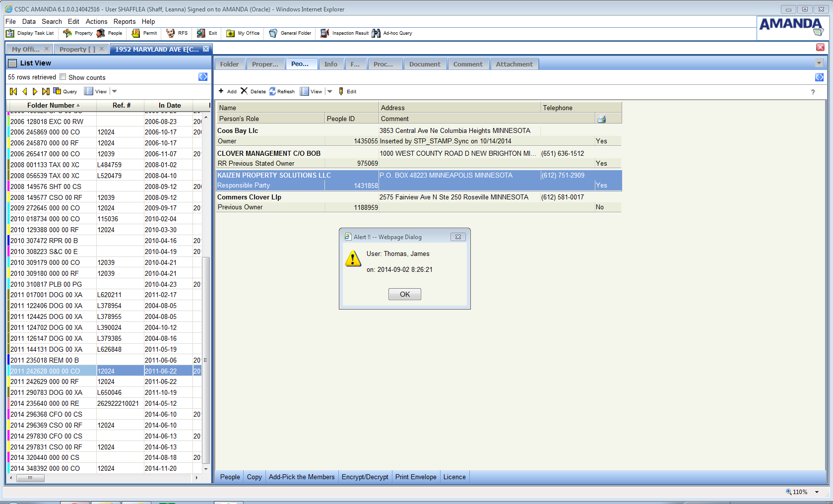Click the Print Envelope button
This screenshot has width=833, height=504.
pos(416,477)
